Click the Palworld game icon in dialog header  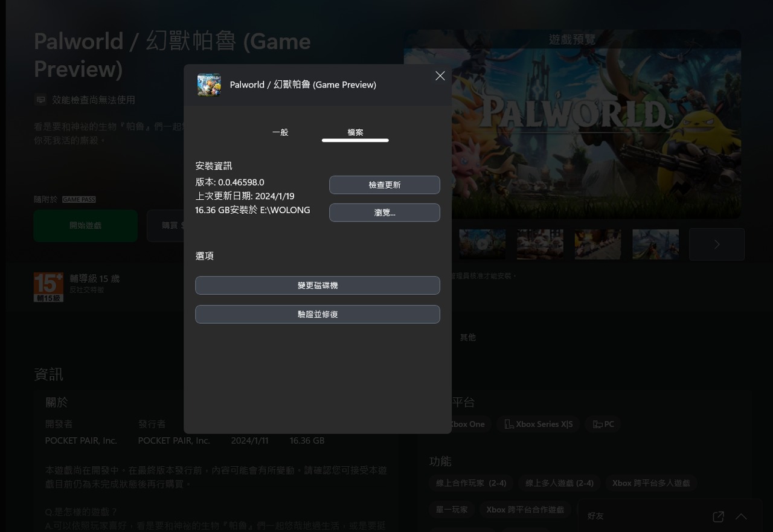[x=209, y=85]
